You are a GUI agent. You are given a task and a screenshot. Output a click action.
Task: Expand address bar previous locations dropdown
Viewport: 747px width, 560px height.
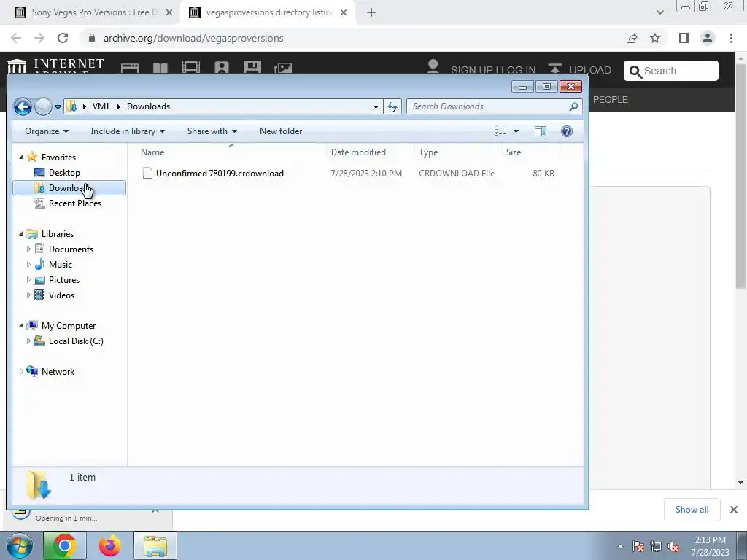[376, 106]
